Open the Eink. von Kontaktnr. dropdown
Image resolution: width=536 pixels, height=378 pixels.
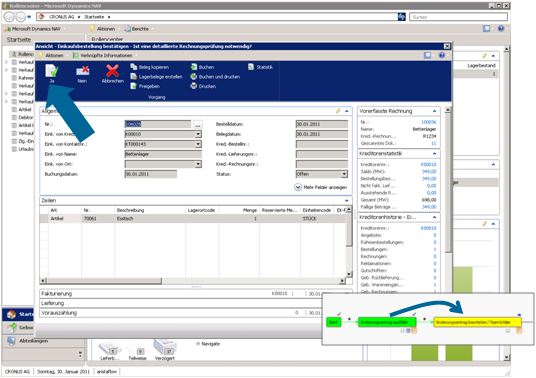pos(198,144)
